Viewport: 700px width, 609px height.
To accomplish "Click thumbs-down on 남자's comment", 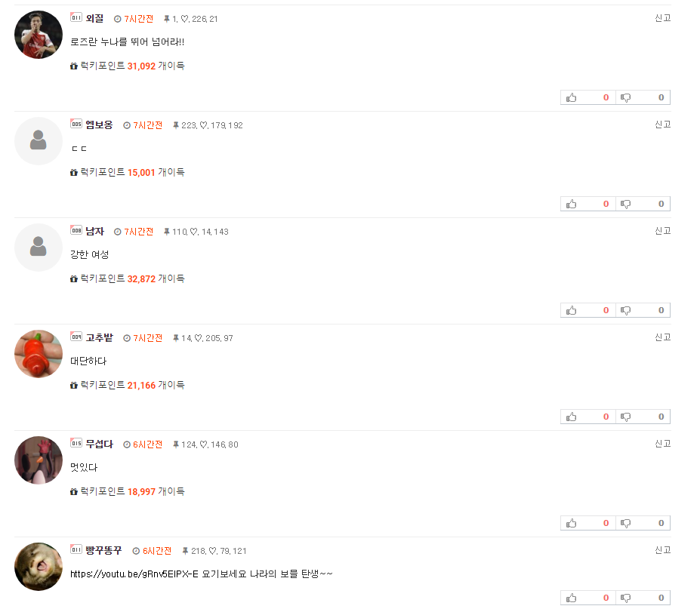I will click(643, 310).
